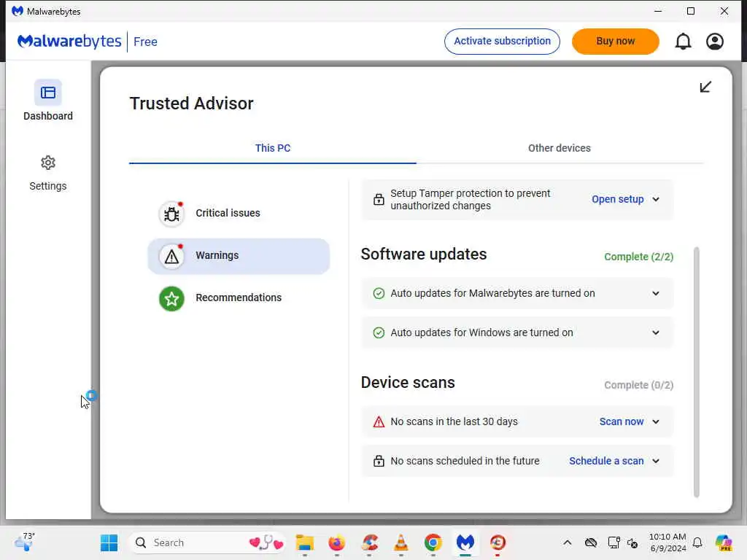Image resolution: width=747 pixels, height=560 pixels.
Task: Open clock and date in taskbar
Action: point(668,542)
